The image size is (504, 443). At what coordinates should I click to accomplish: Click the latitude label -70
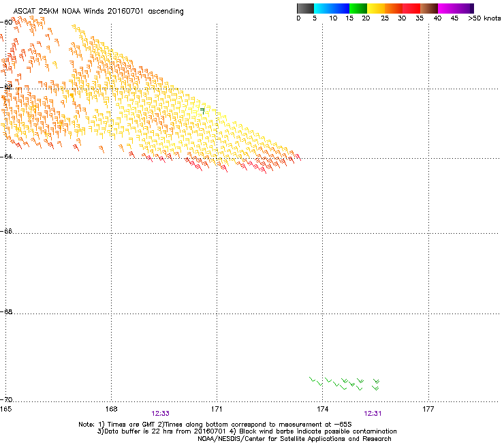click(6, 399)
